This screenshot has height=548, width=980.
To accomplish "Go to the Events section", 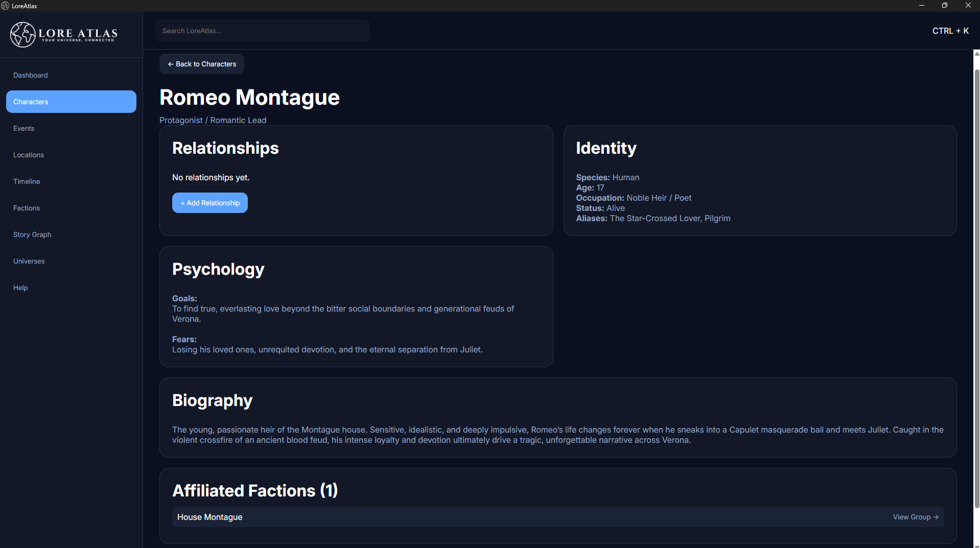I will pos(71,128).
